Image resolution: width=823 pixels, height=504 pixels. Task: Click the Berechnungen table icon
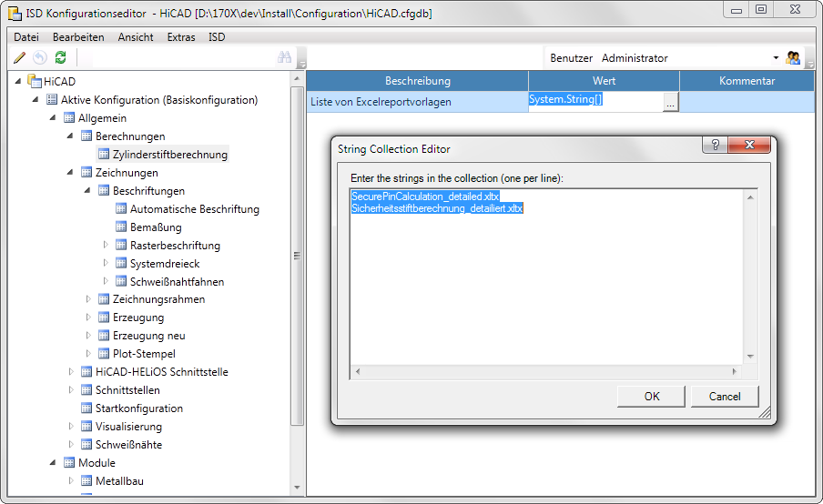click(x=86, y=136)
